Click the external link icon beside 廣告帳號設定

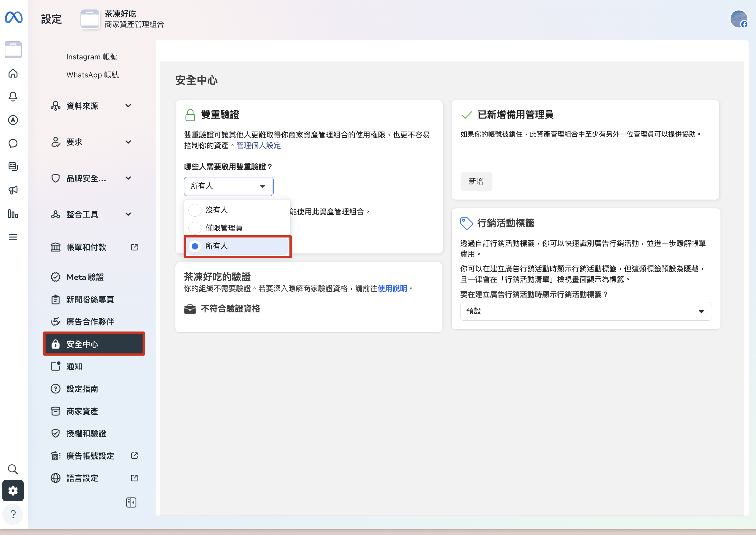tap(134, 455)
